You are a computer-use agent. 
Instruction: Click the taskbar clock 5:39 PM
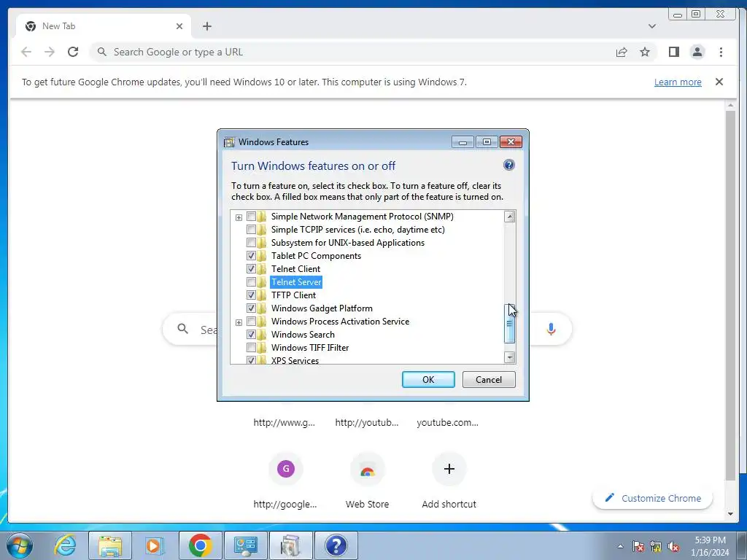pyautogui.click(x=710, y=540)
